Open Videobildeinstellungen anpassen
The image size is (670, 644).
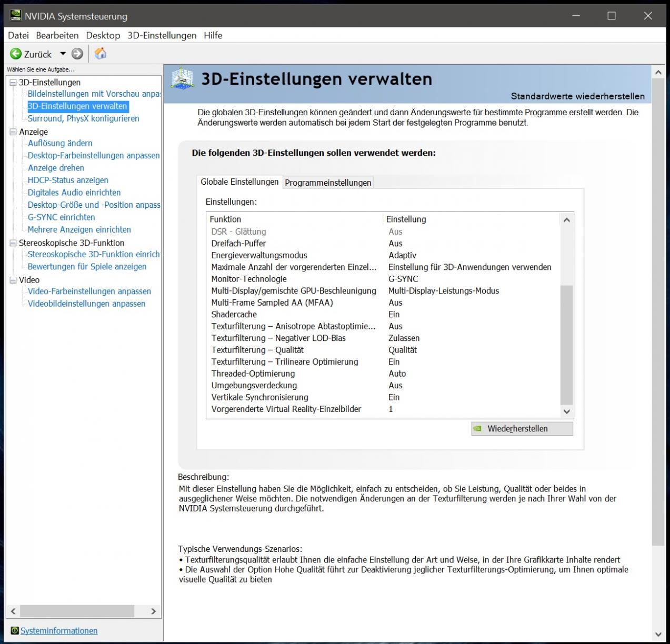pos(86,304)
